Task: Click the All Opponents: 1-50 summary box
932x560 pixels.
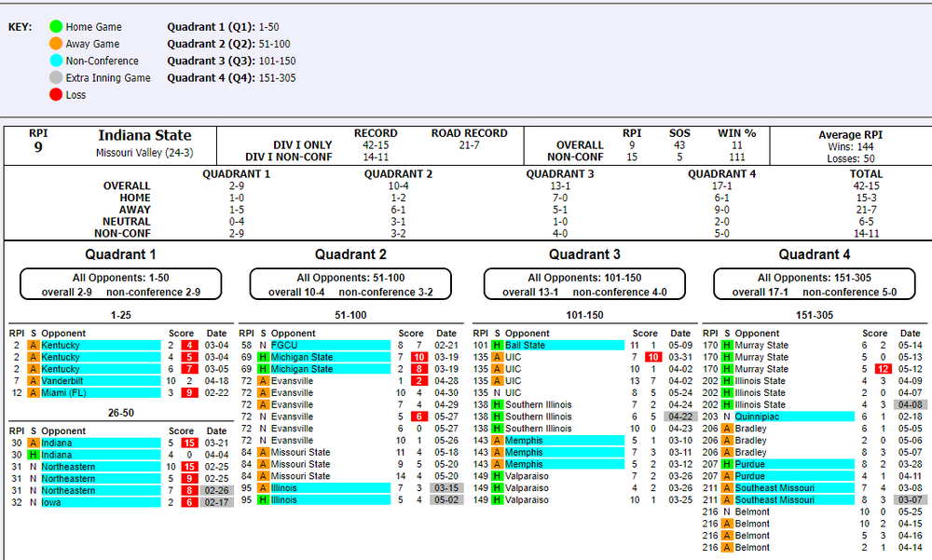Action: [x=121, y=284]
